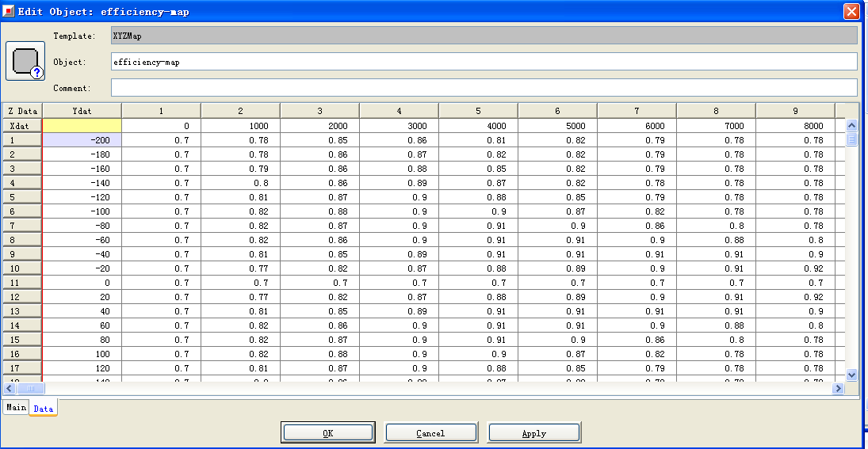868x449 pixels.
Task: Click 0.88 cell in row 8 column 8
Action: pos(716,240)
